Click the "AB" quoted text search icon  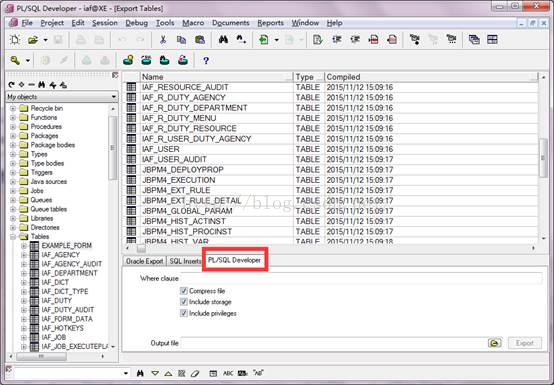tap(258, 373)
